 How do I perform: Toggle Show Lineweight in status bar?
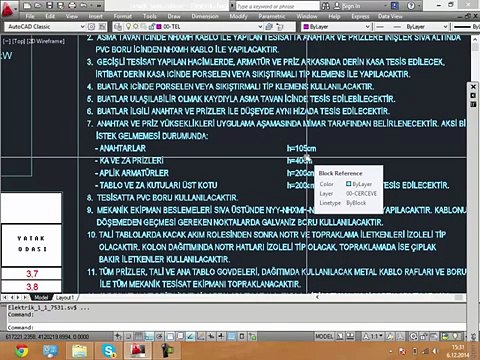(x=221, y=337)
